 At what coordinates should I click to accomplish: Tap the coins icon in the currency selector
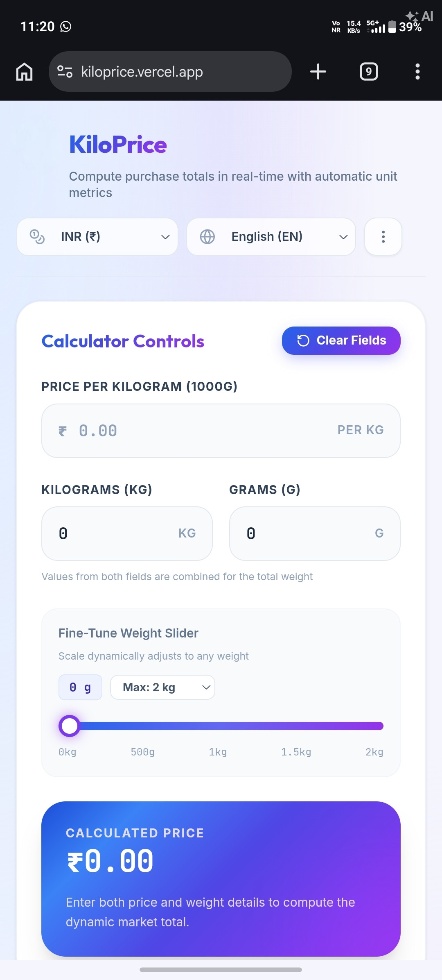coord(37,237)
